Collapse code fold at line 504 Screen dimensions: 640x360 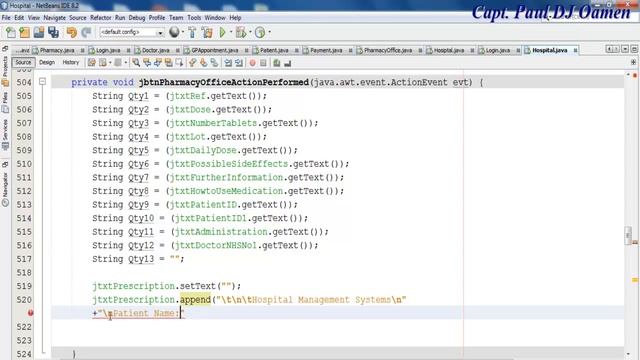click(x=42, y=82)
